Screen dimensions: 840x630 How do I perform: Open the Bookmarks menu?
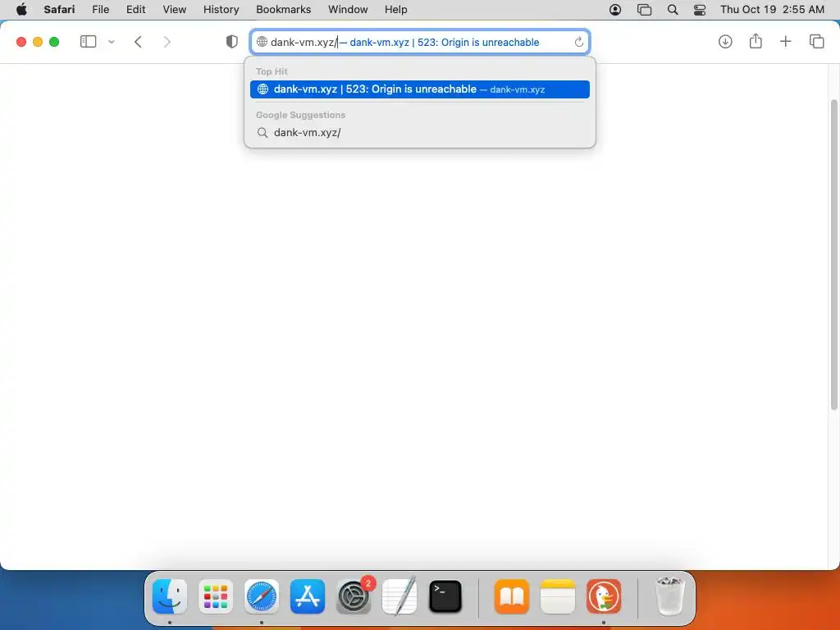pyautogui.click(x=283, y=10)
